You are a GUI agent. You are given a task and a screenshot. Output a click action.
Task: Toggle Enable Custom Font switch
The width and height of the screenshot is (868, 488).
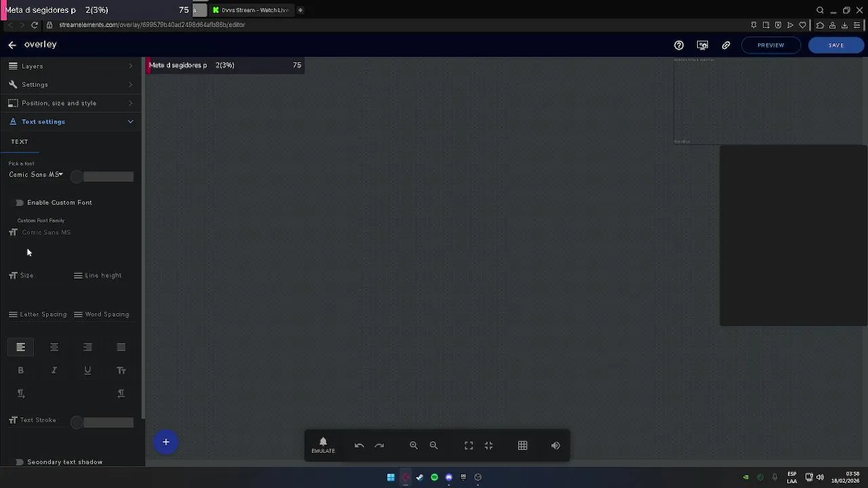tap(20, 203)
